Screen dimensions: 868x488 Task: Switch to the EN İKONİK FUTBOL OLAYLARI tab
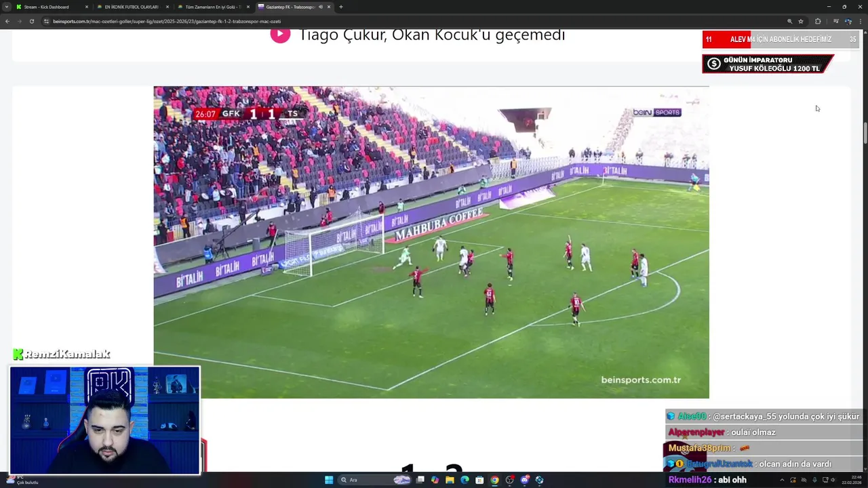[131, 7]
